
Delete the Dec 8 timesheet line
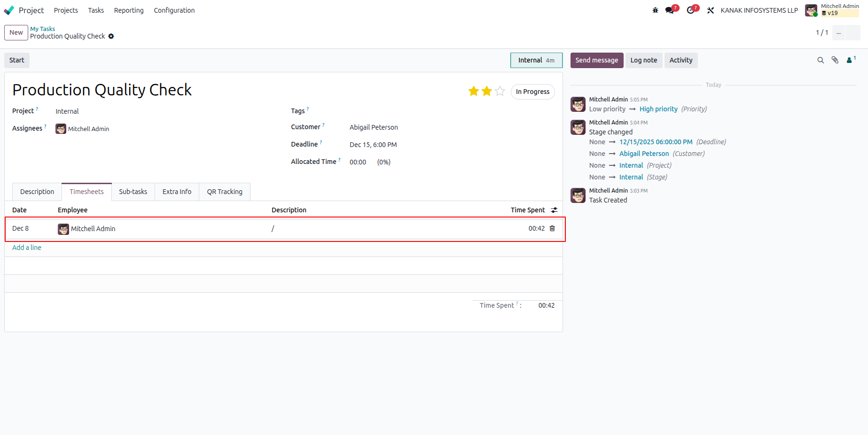tap(552, 228)
